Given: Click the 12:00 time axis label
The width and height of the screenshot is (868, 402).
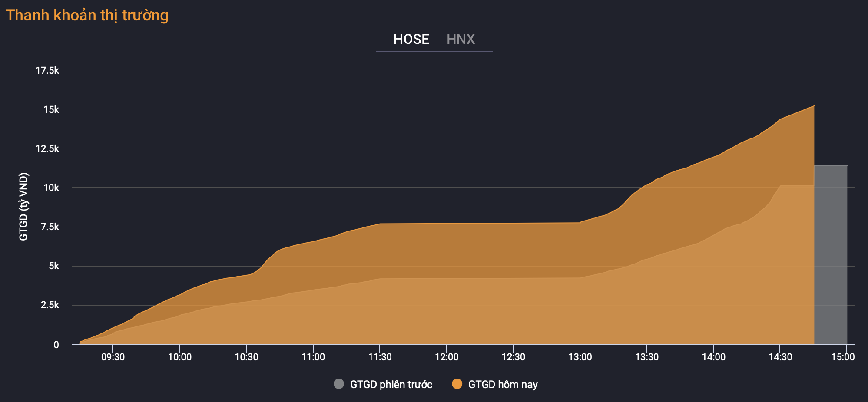Looking at the screenshot, I should pos(447,357).
